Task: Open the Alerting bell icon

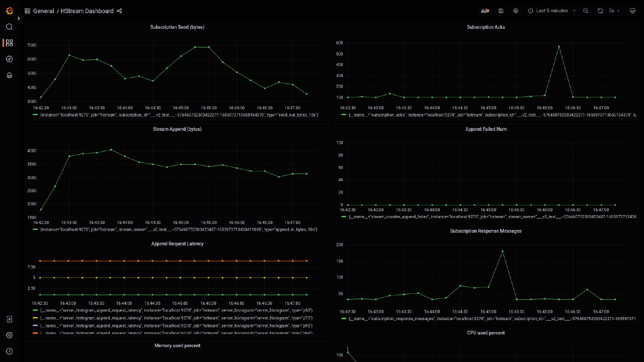Action: tap(9, 75)
